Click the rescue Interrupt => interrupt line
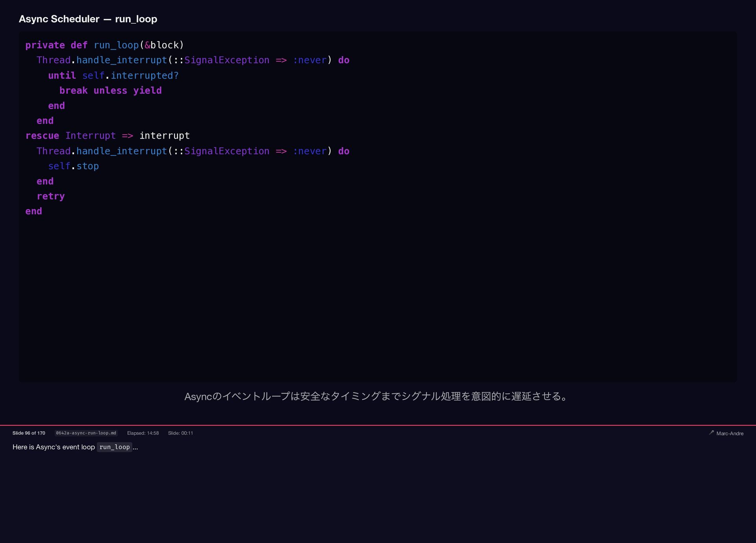This screenshot has width=756, height=543. click(x=107, y=136)
